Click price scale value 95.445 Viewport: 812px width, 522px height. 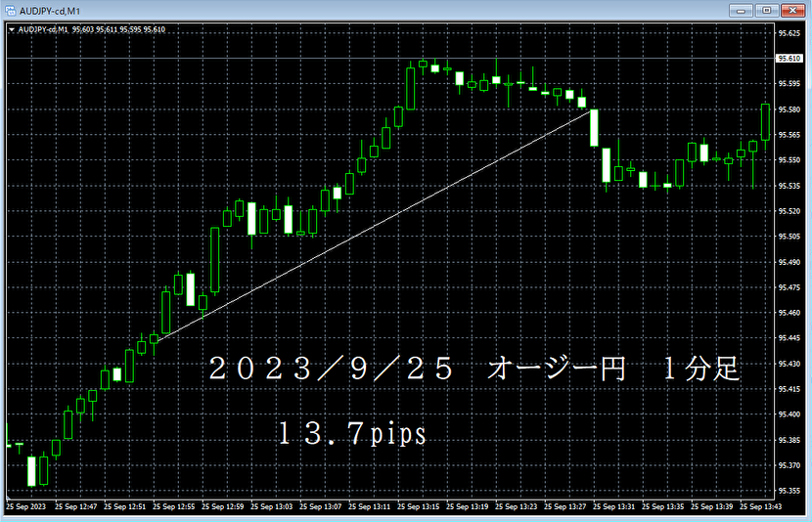(789, 338)
